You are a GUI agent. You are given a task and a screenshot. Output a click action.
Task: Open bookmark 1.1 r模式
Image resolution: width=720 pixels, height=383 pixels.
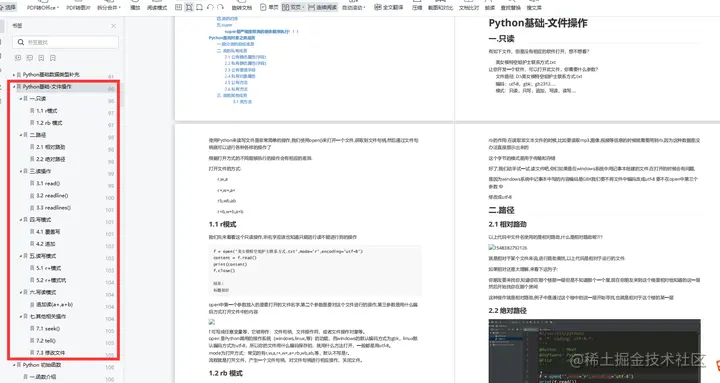tap(47, 111)
